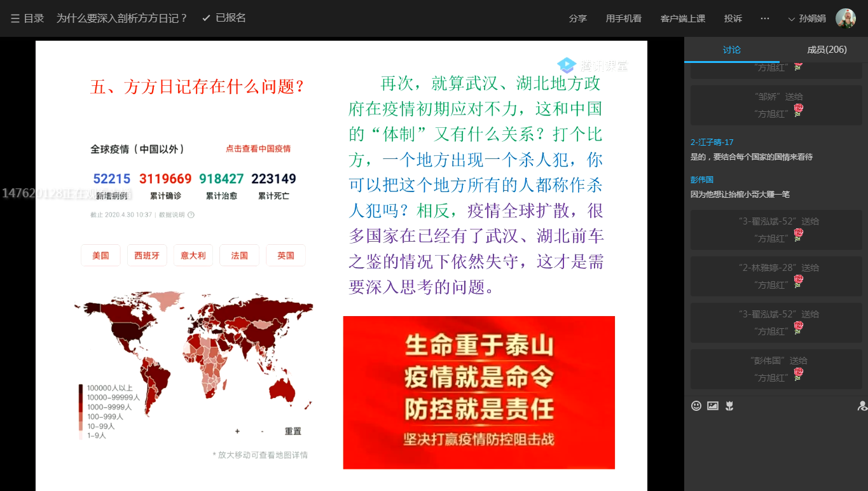Screen dimensions: 868x491
Task: Expand the 孙娟娟 user dropdown
Action: [807, 18]
